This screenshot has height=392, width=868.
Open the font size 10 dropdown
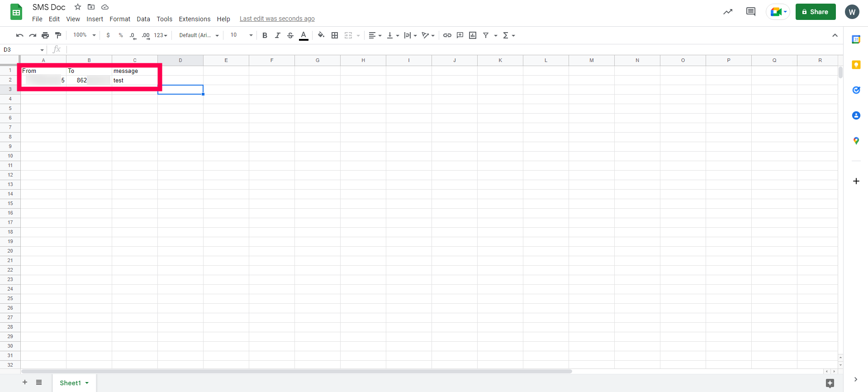click(x=242, y=35)
